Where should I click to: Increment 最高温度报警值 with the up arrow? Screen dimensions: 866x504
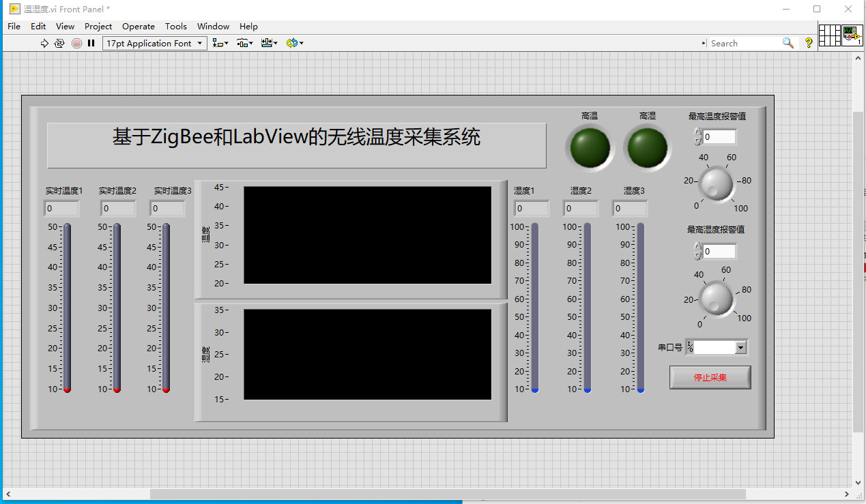coord(697,132)
